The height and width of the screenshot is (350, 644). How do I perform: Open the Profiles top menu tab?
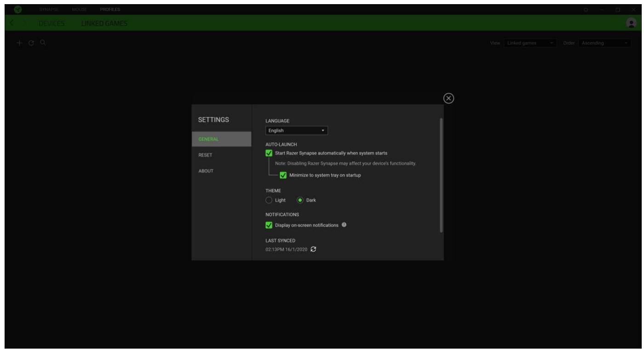point(110,10)
